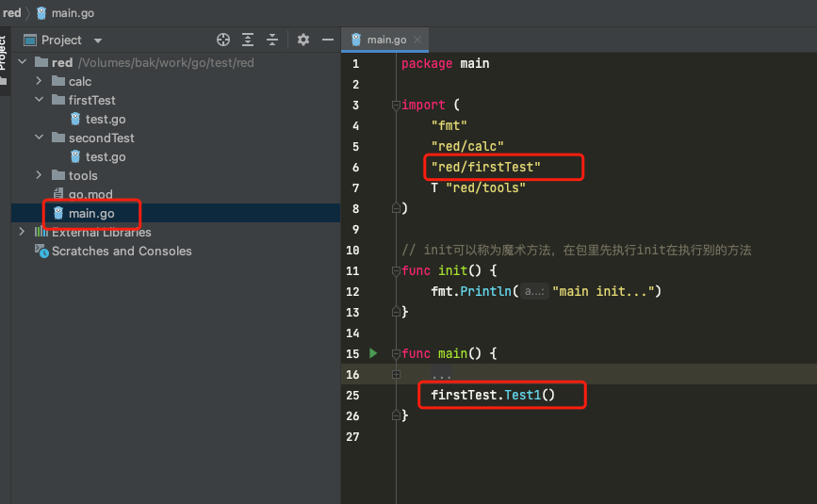Collapse the firstTest folder chevron
Viewport: 817px width, 504px height.
click(x=39, y=100)
